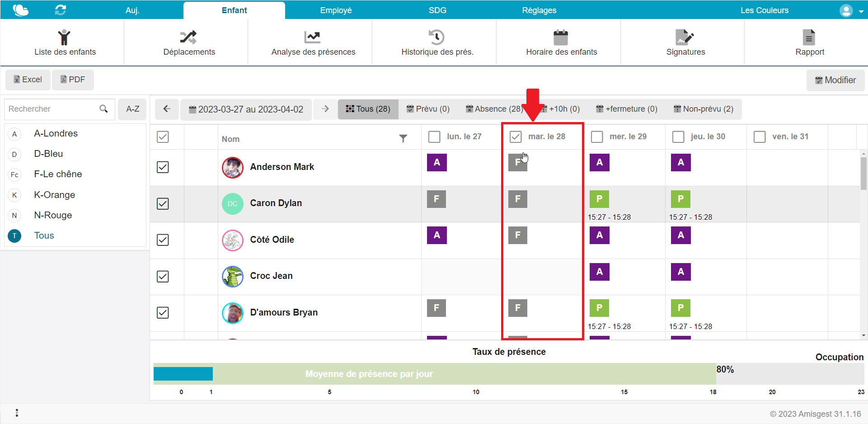Uncheck the mar. le 28 column checkbox
Image resolution: width=868 pixels, height=424 pixels.
tap(516, 137)
